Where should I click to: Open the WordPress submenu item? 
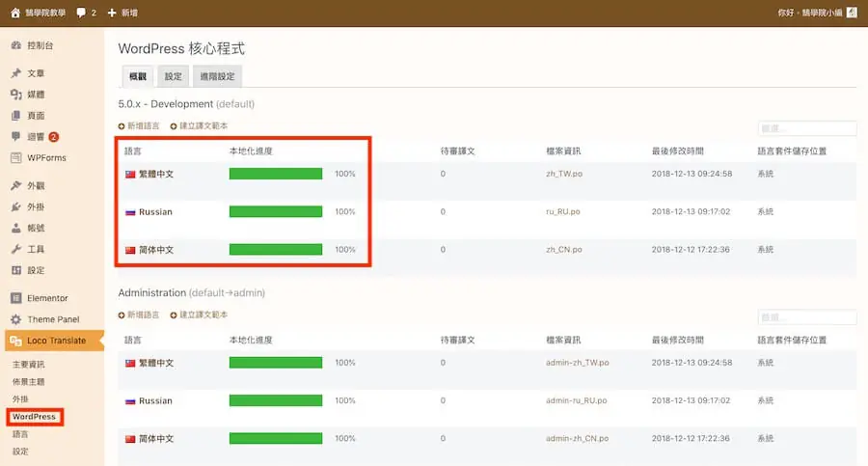tap(35, 417)
